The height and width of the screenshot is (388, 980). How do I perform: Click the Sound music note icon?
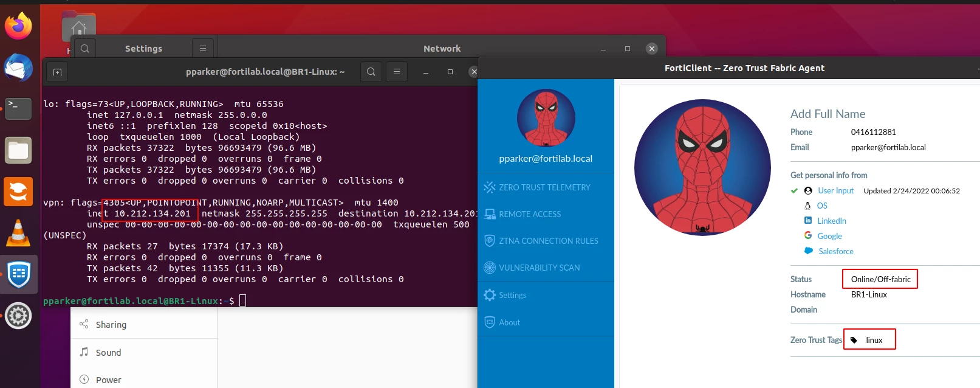click(84, 352)
